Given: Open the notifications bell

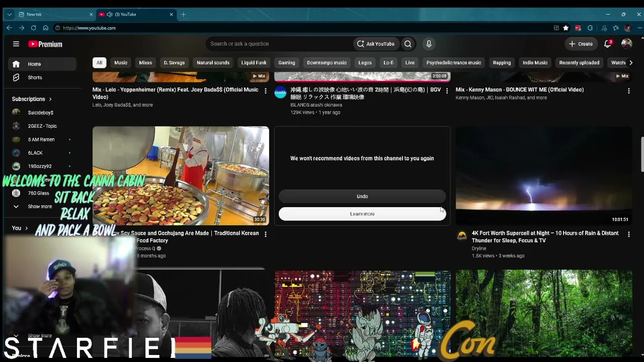Looking at the screenshot, I should (x=608, y=44).
